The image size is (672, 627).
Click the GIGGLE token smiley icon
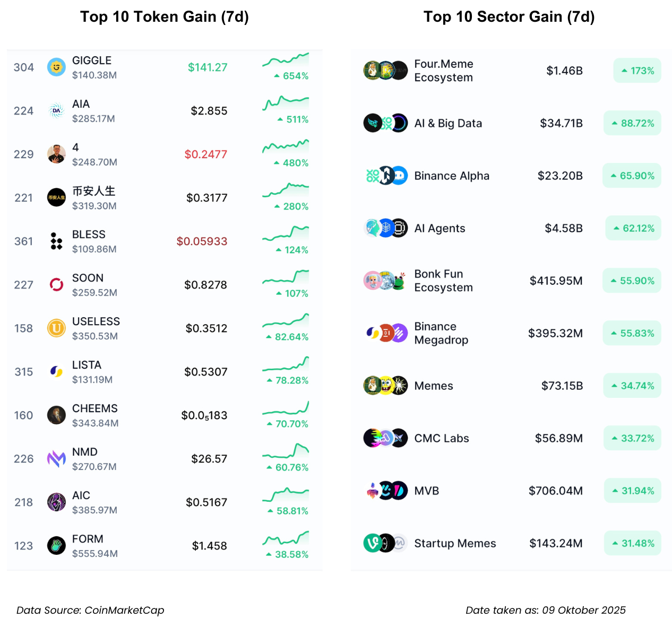[x=56, y=67]
